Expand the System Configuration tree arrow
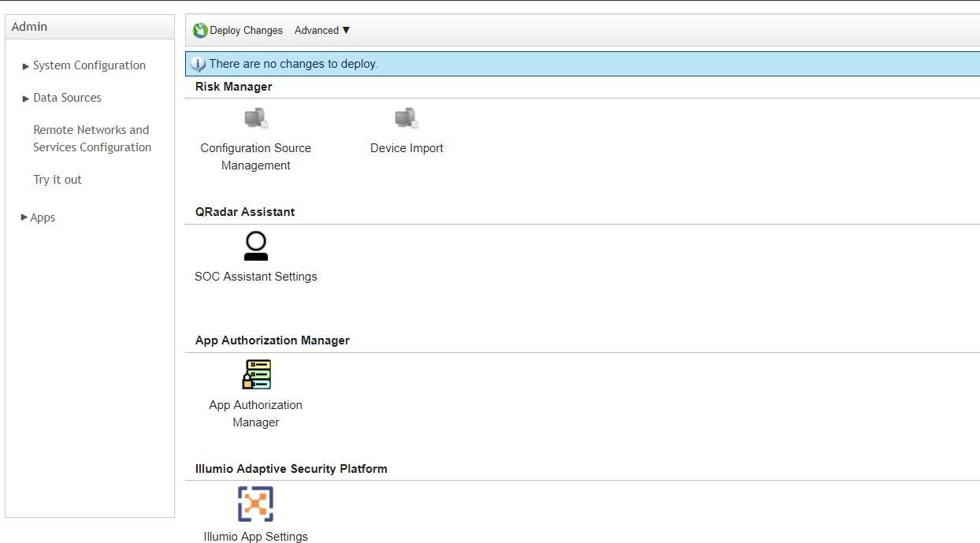 (26, 66)
